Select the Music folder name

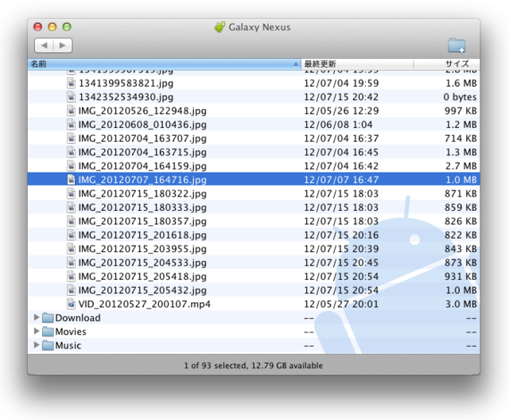[x=68, y=345]
